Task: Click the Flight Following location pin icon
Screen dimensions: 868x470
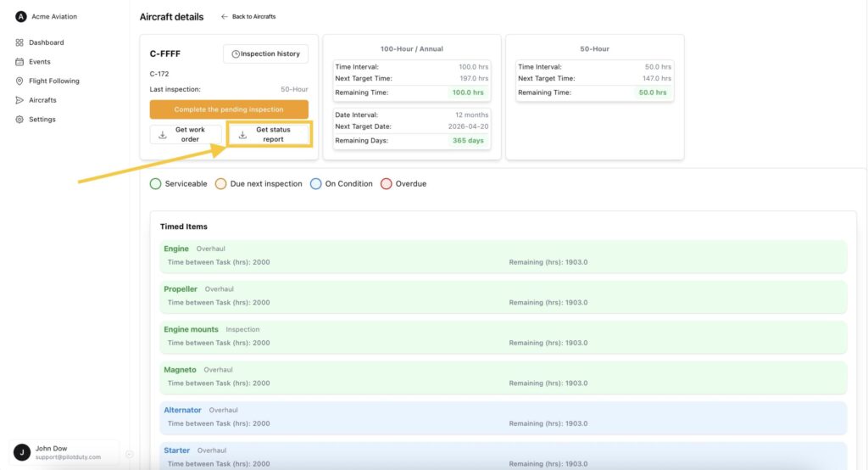Action: 19,81
